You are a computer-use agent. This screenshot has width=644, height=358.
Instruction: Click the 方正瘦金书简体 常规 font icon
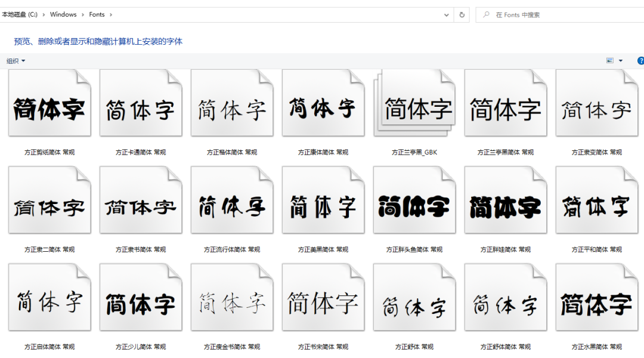tap(232, 298)
